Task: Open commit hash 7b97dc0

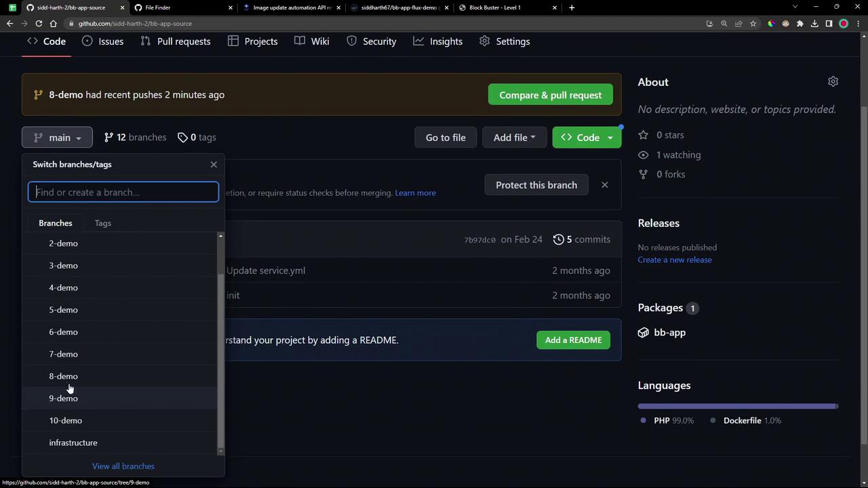Action: click(x=480, y=240)
